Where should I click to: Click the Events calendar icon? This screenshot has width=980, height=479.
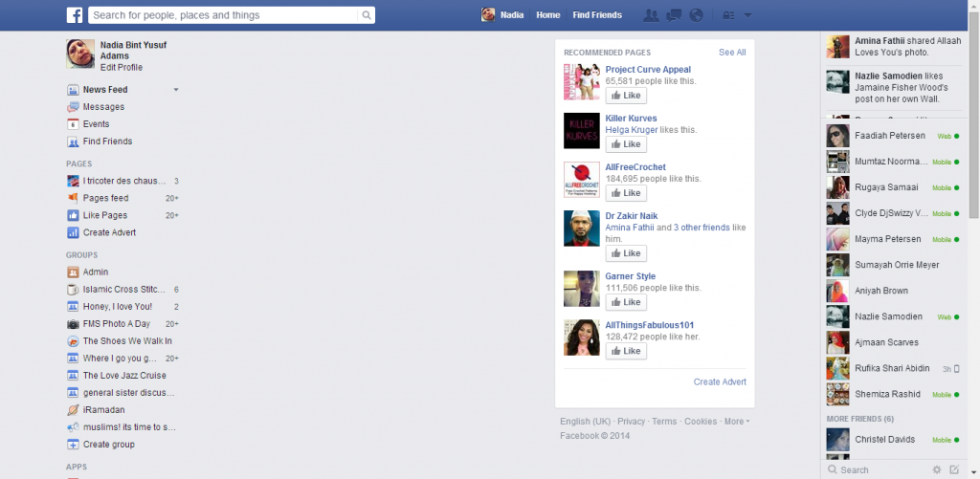pyautogui.click(x=73, y=124)
